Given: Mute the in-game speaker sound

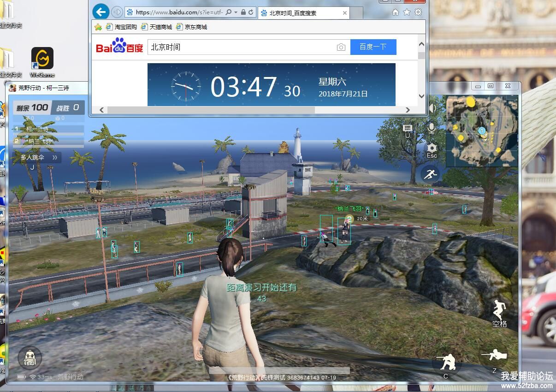Looking at the screenshot, I should (432, 108).
